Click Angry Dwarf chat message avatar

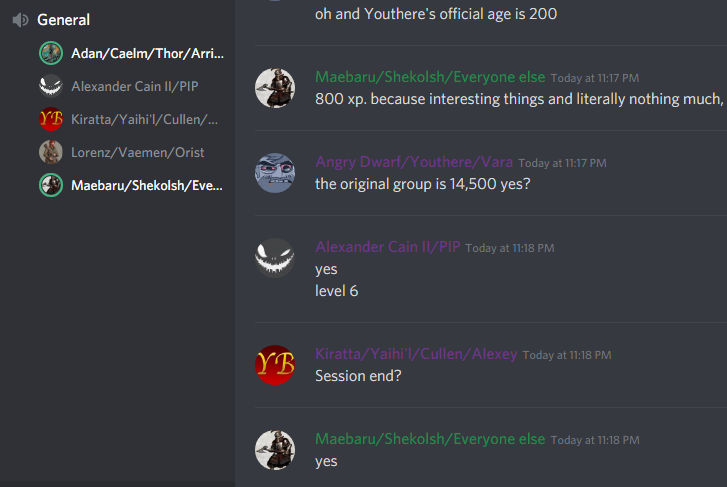pos(275,173)
